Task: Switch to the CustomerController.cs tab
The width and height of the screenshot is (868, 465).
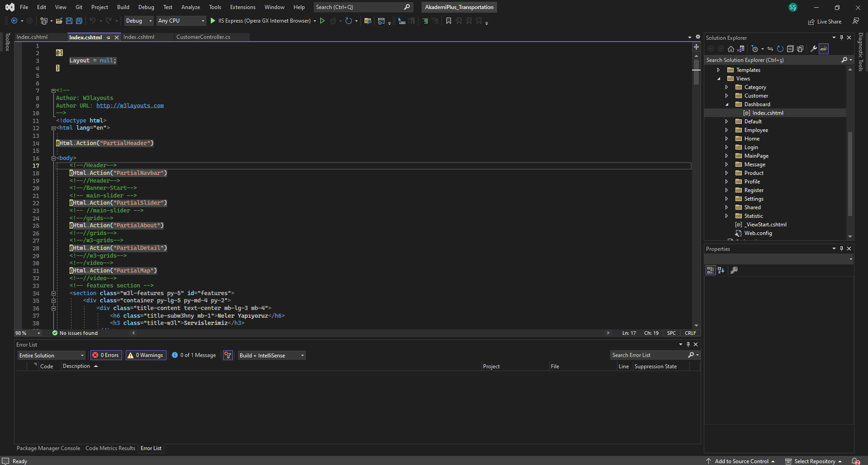Action: (x=203, y=37)
